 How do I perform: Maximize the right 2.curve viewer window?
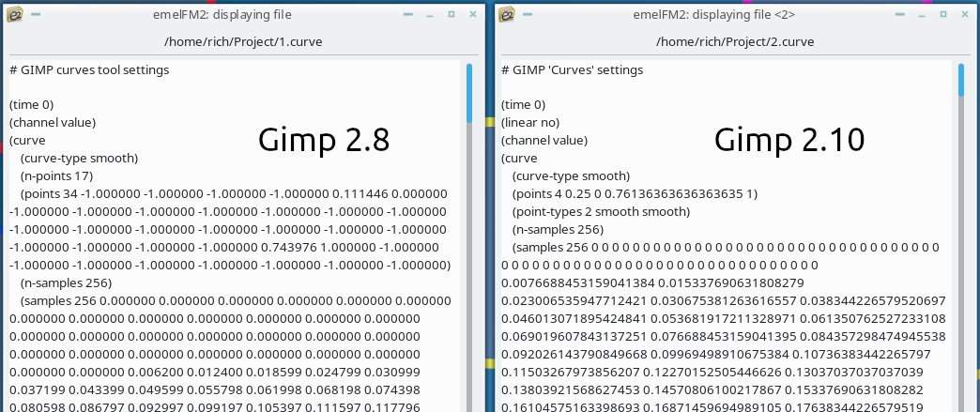pyautogui.click(x=943, y=14)
